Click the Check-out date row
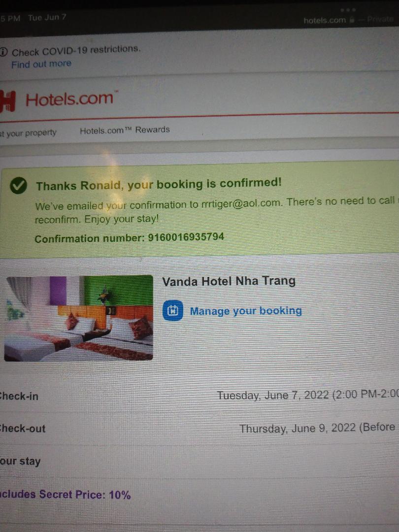The height and width of the screenshot is (532, 399). click(x=199, y=428)
